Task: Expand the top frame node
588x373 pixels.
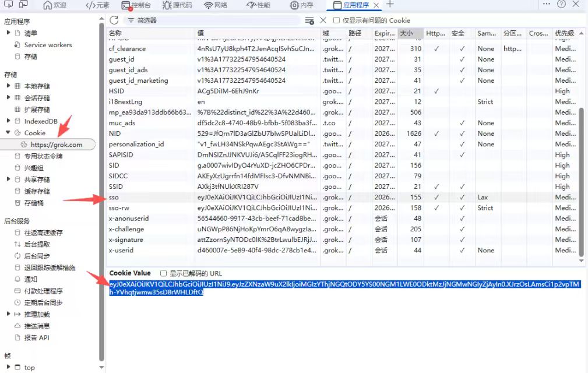Action: 8,367
